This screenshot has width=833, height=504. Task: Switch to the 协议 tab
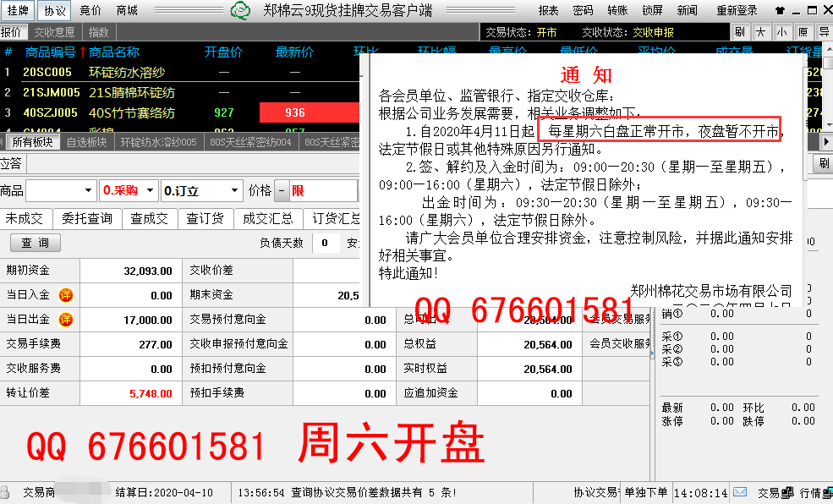click(x=54, y=11)
